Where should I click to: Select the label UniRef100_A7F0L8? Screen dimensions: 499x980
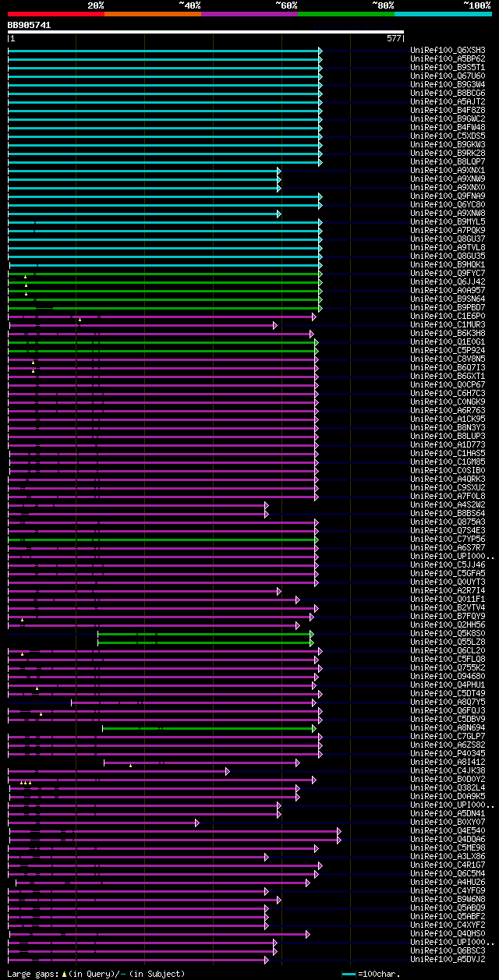[x=448, y=496]
